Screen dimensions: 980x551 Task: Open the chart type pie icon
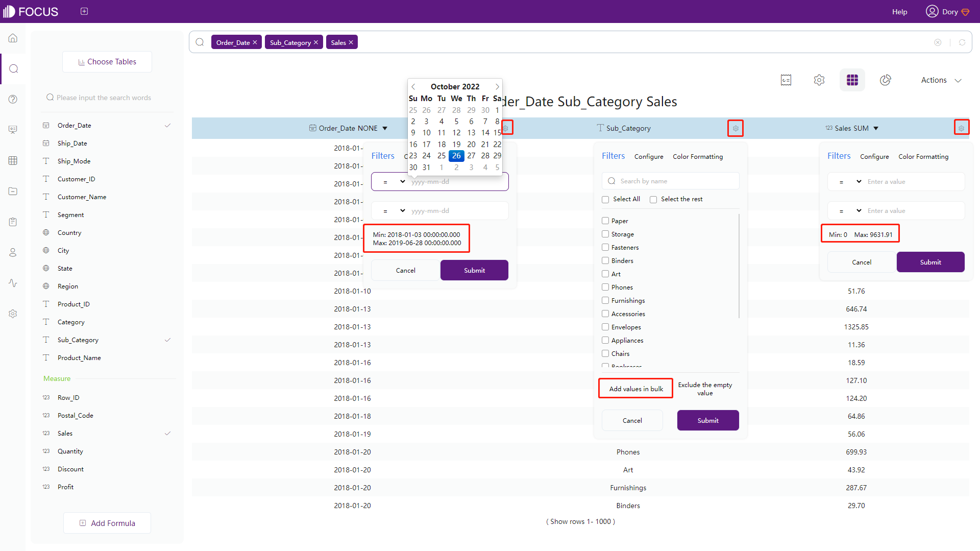point(886,80)
